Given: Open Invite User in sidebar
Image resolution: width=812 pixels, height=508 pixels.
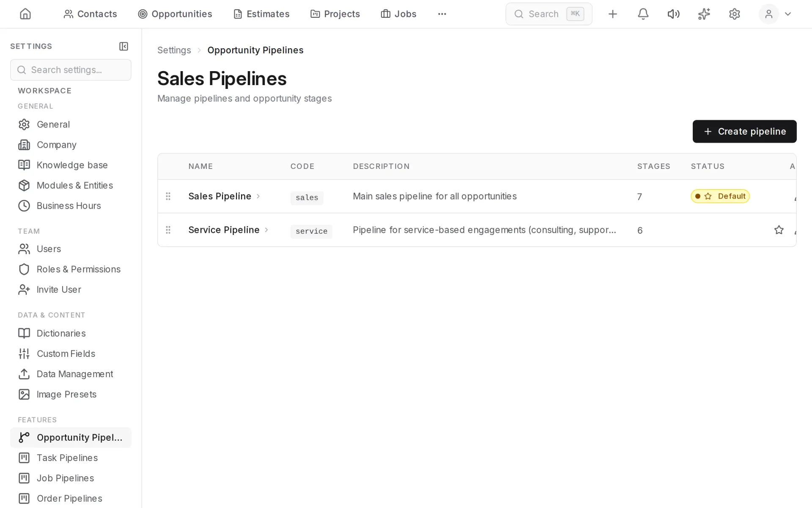Looking at the screenshot, I should pyautogui.click(x=71, y=290).
